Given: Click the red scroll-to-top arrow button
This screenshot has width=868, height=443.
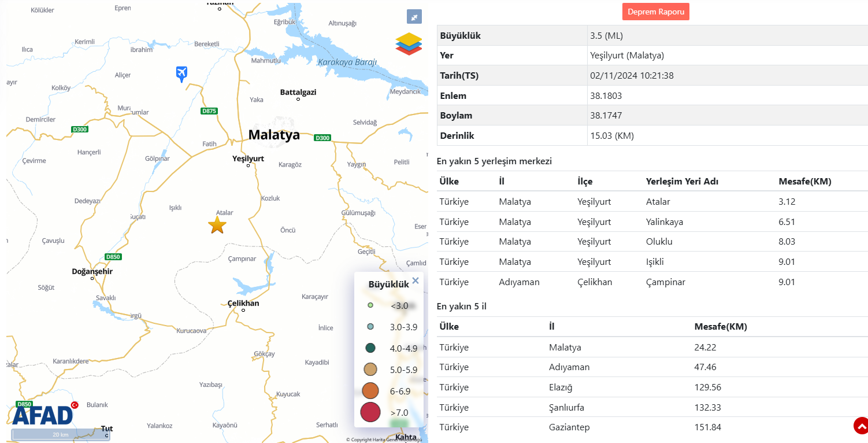Looking at the screenshot, I should point(861,426).
